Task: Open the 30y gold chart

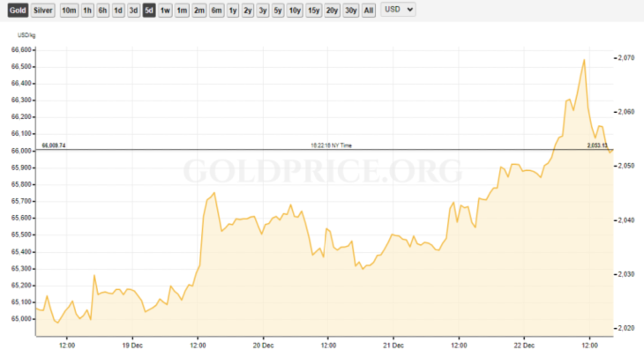Action: pyautogui.click(x=351, y=11)
